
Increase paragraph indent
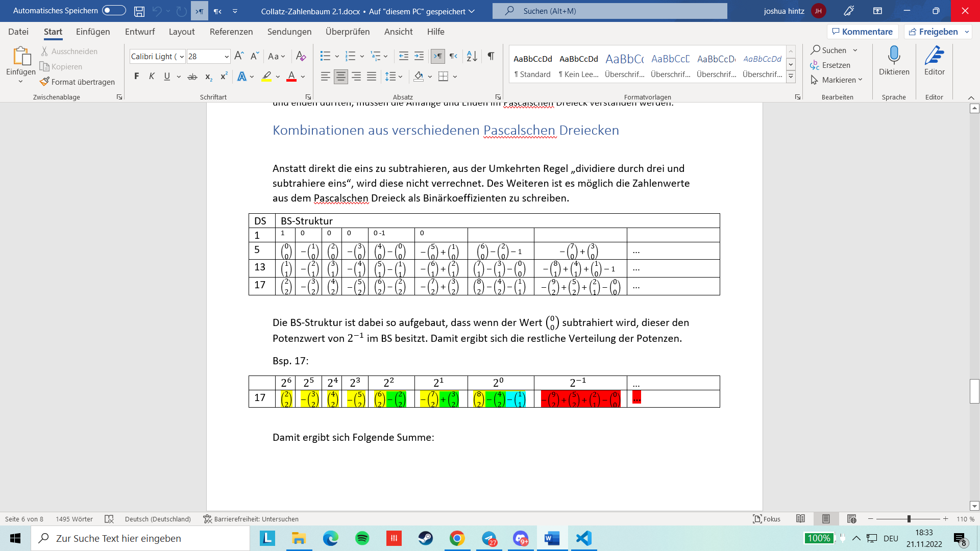coord(419,56)
